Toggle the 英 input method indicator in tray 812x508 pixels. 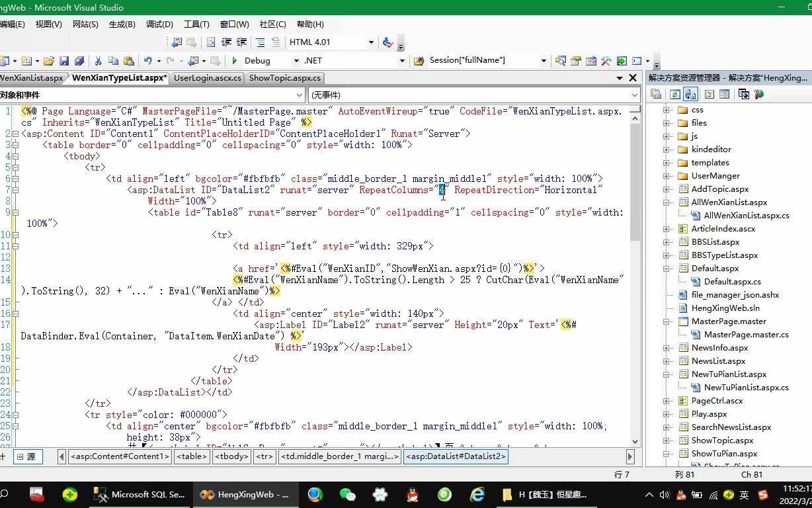[x=745, y=495]
